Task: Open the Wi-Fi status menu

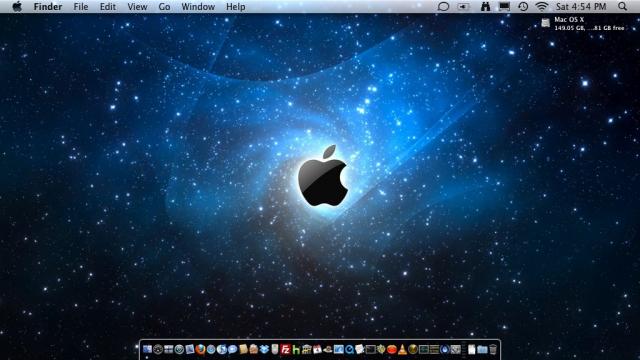Action: [x=542, y=7]
